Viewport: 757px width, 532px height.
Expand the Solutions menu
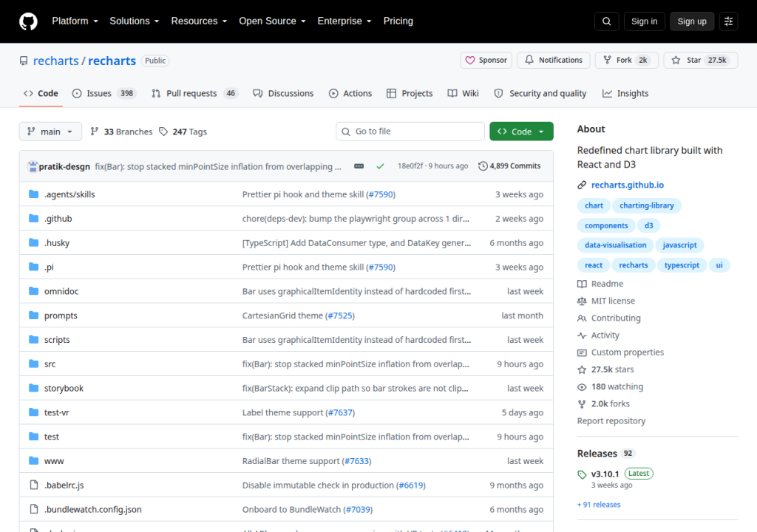(135, 21)
